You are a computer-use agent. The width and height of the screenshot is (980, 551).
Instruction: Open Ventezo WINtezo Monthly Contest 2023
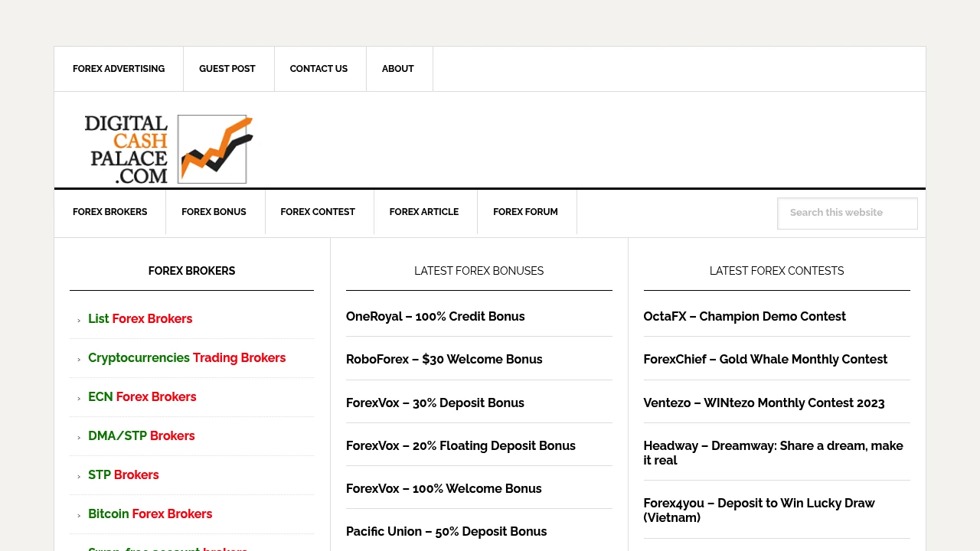click(x=764, y=403)
